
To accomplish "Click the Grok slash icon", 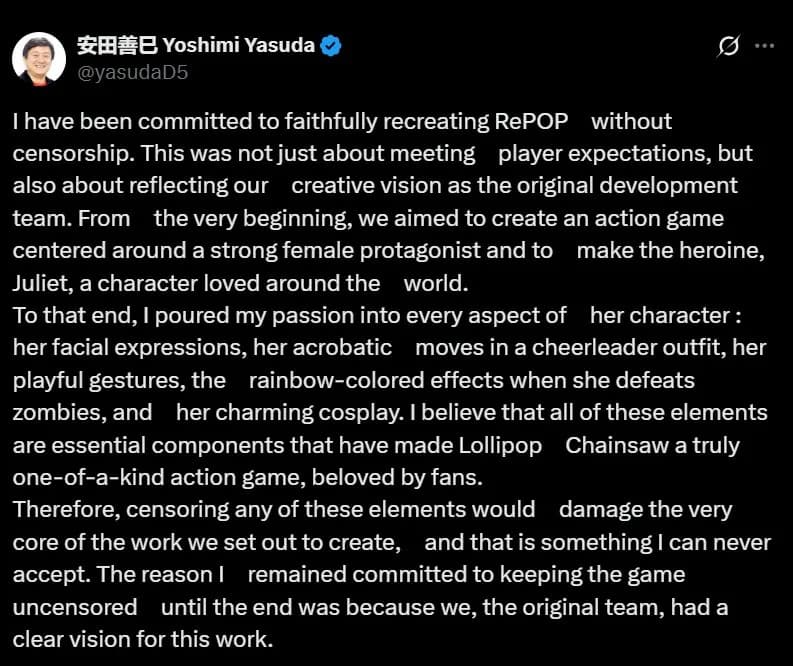I will 729,46.
